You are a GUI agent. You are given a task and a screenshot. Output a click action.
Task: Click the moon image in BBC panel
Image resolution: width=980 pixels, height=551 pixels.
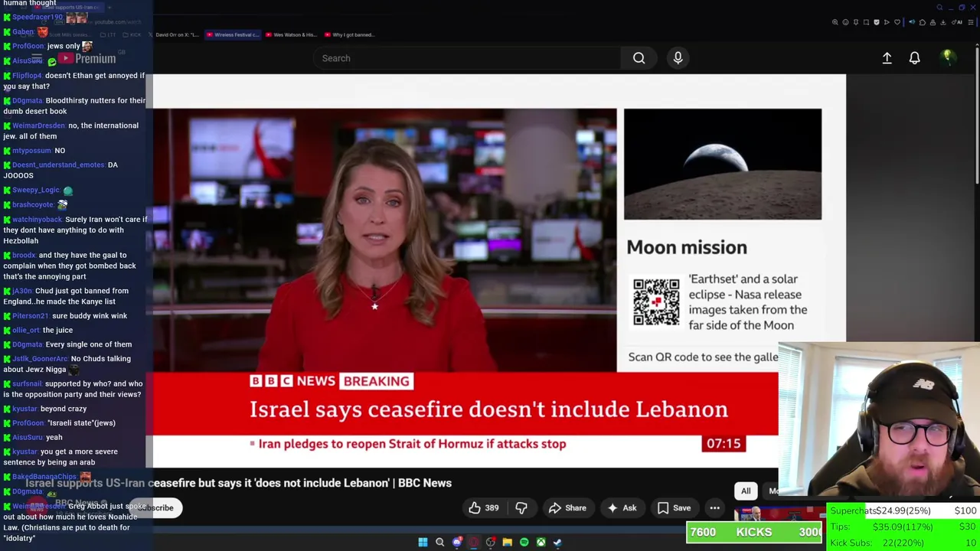click(723, 165)
